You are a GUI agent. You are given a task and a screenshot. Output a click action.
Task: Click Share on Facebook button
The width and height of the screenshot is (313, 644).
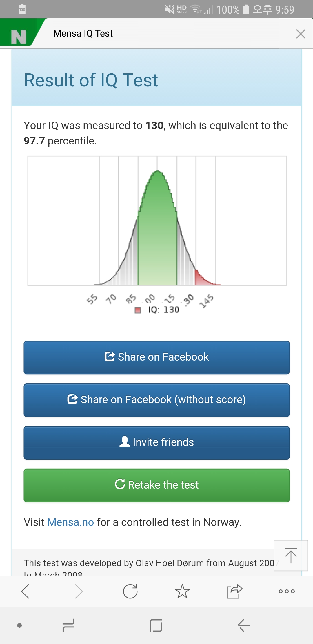tap(157, 357)
